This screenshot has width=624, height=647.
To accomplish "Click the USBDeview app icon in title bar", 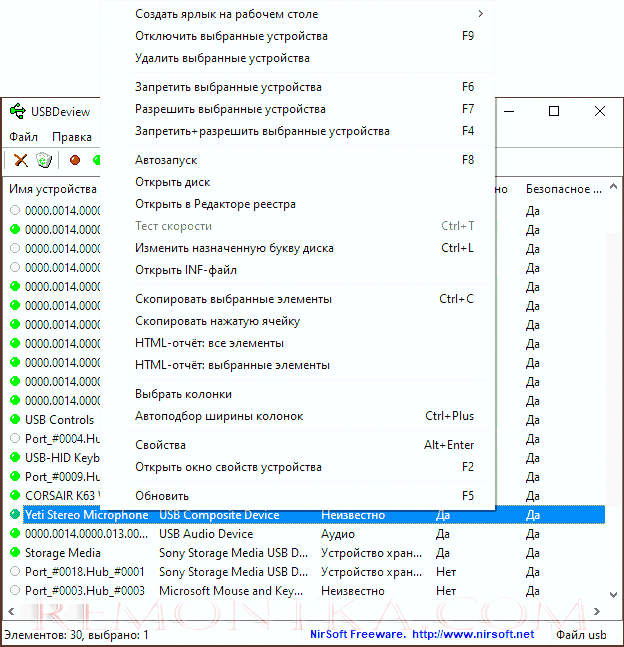I will [17, 111].
